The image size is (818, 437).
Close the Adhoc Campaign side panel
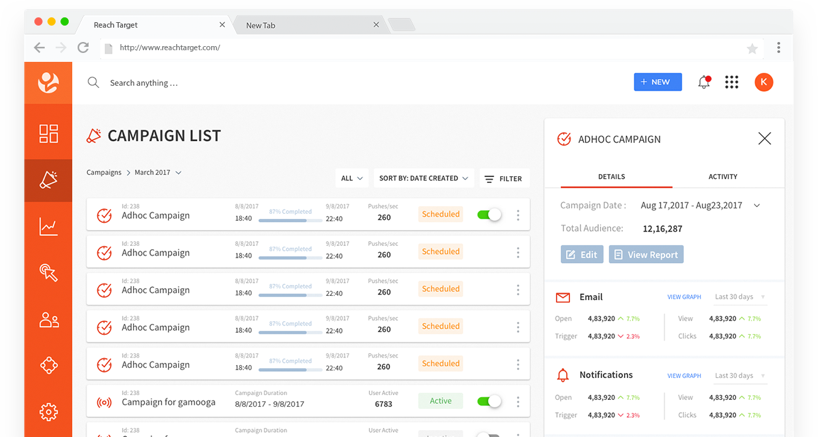(x=764, y=138)
